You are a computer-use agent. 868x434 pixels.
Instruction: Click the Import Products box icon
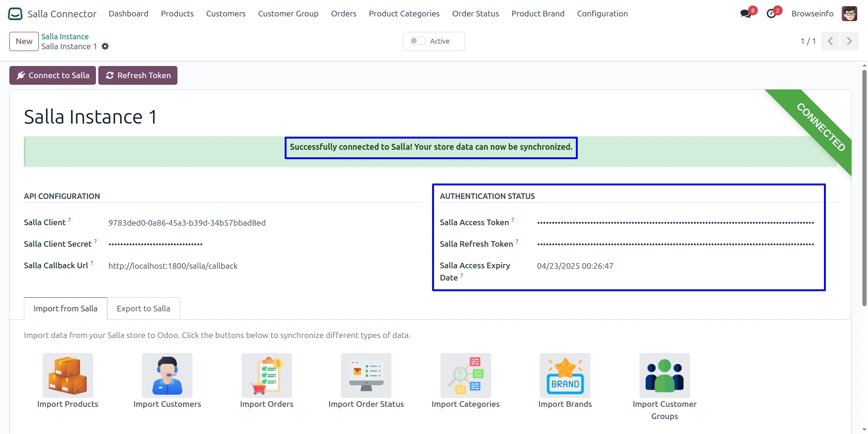68,375
